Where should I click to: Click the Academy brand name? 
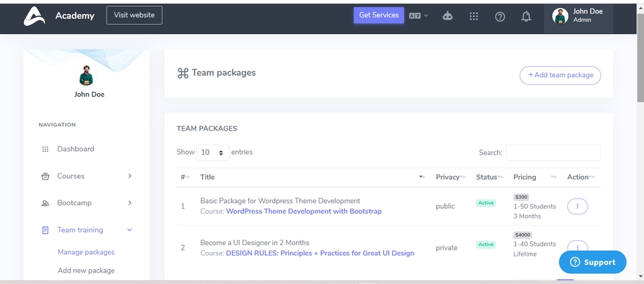coord(74,16)
